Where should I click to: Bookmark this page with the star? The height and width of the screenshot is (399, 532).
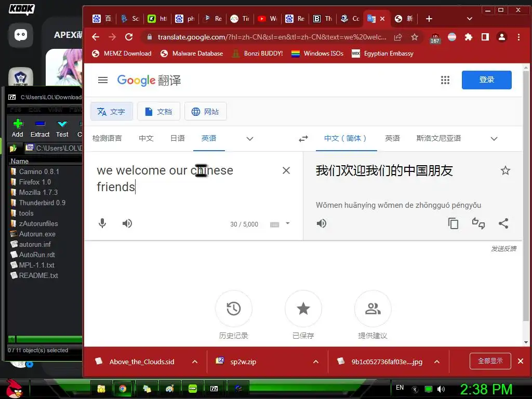[414, 37]
